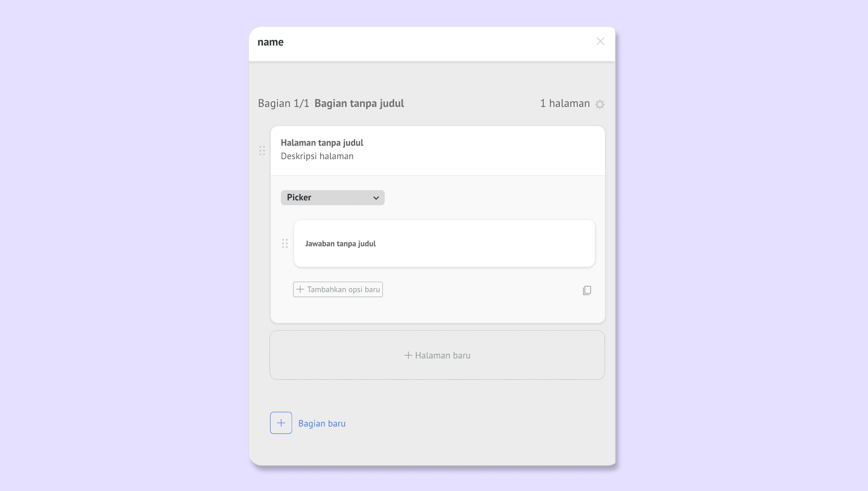Click the plus sign beside Halaman baru
Screen dimensions: 868x491
pos(408,355)
